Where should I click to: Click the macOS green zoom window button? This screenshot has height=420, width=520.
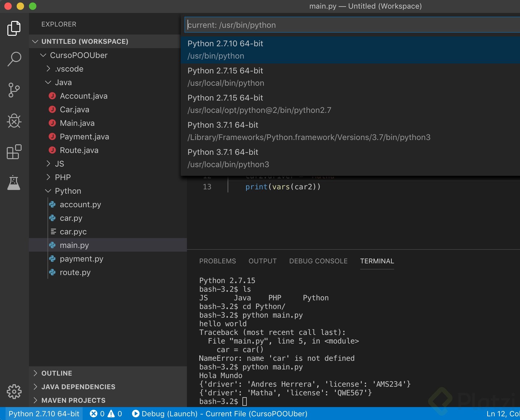(x=33, y=6)
